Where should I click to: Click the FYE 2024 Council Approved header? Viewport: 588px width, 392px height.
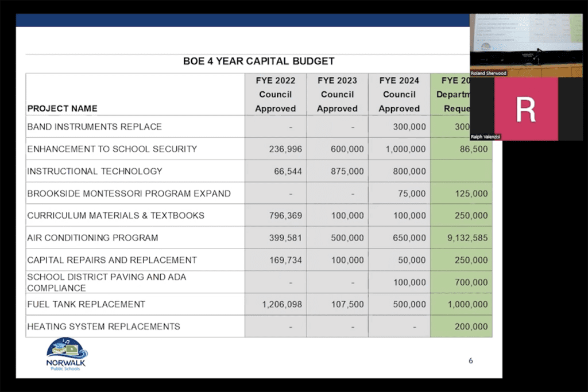pyautogui.click(x=400, y=95)
